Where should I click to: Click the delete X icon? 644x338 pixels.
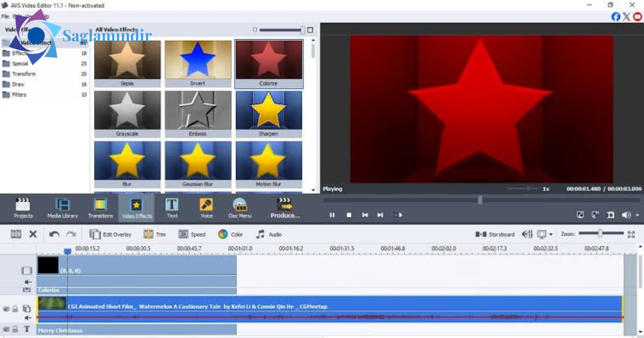33,234
